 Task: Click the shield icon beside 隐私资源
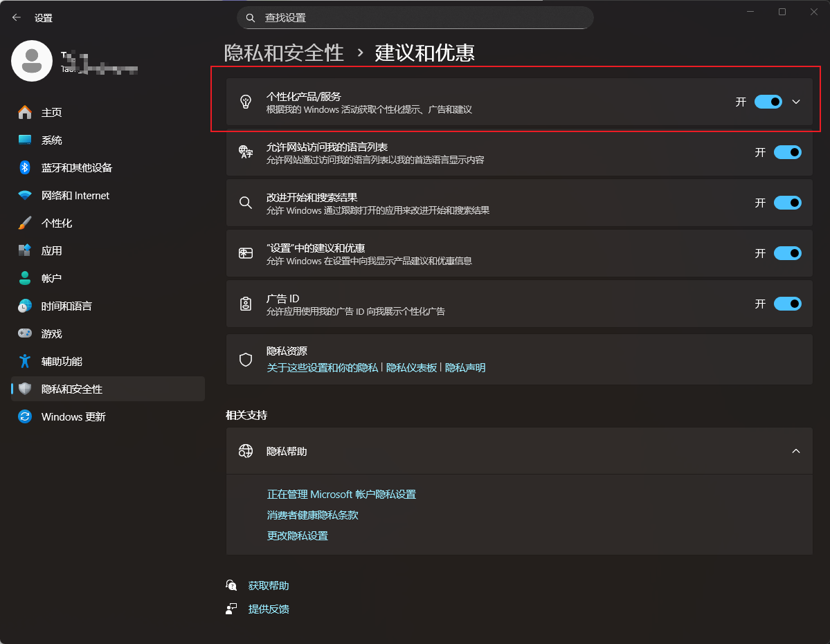pyautogui.click(x=246, y=360)
